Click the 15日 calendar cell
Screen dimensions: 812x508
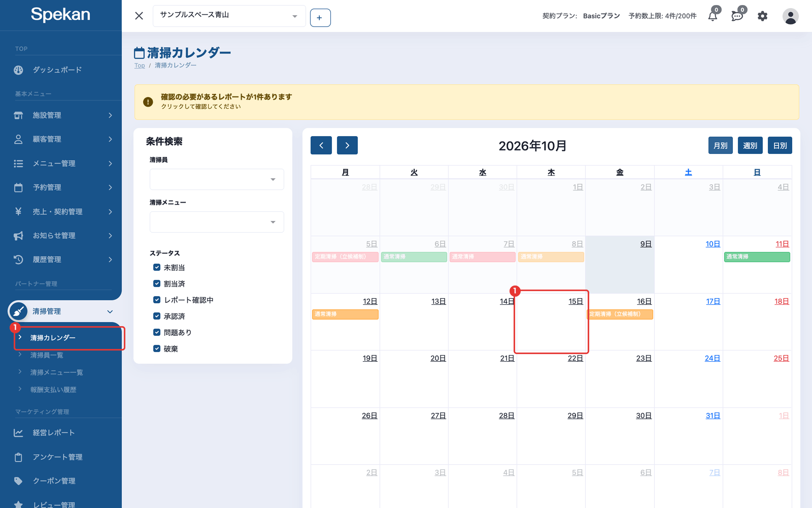[551, 322]
